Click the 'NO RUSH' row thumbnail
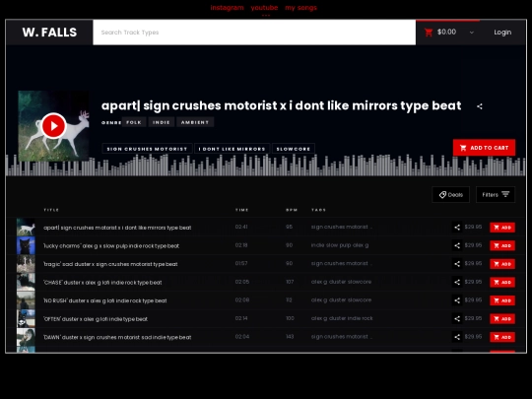 26,300
